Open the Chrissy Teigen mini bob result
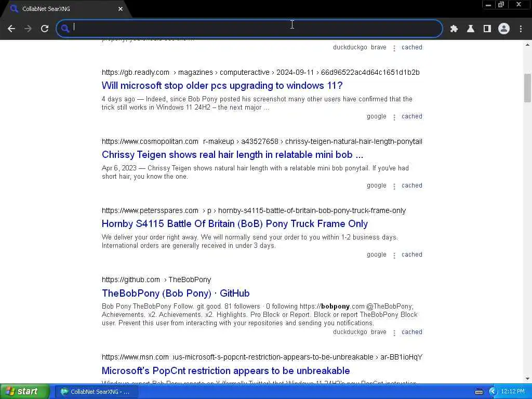This screenshot has width=532, height=399. (x=232, y=155)
